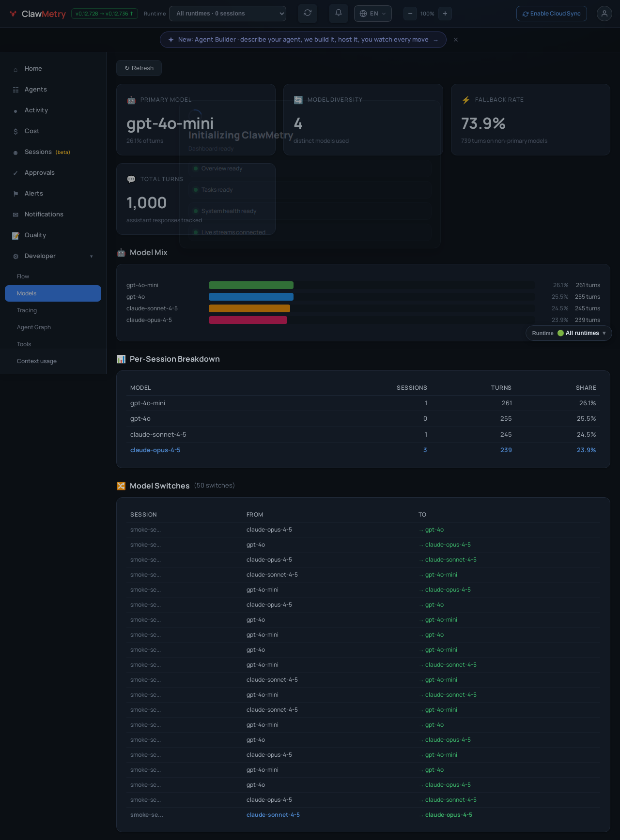Click the FROM column header
The image size is (620, 840).
pyautogui.click(x=255, y=515)
